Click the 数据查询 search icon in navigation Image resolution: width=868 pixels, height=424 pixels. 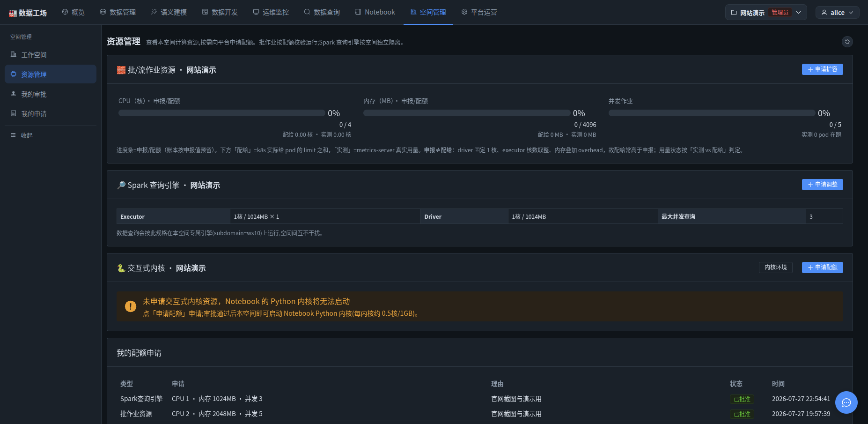click(x=307, y=12)
